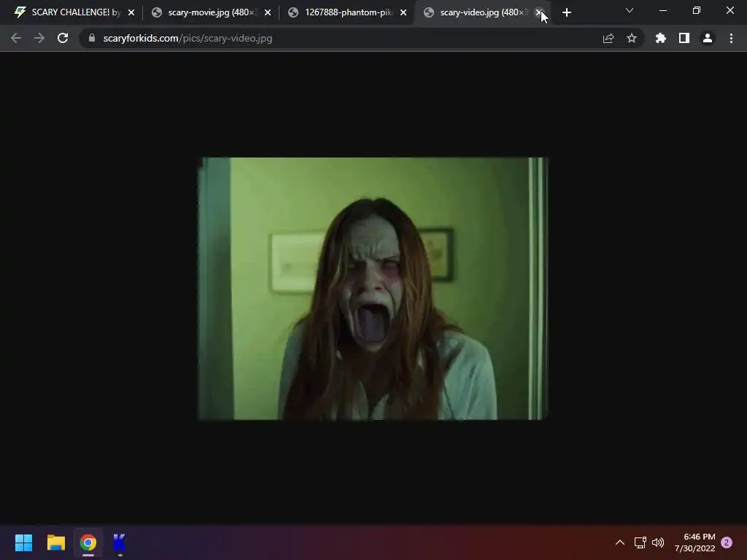View site information lock icon
The image size is (747, 560).
(x=92, y=38)
